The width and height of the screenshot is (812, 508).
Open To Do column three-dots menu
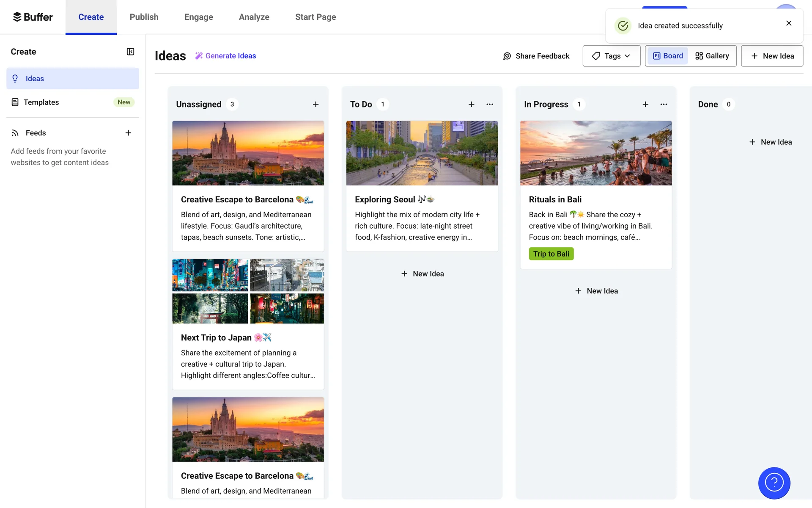(490, 104)
